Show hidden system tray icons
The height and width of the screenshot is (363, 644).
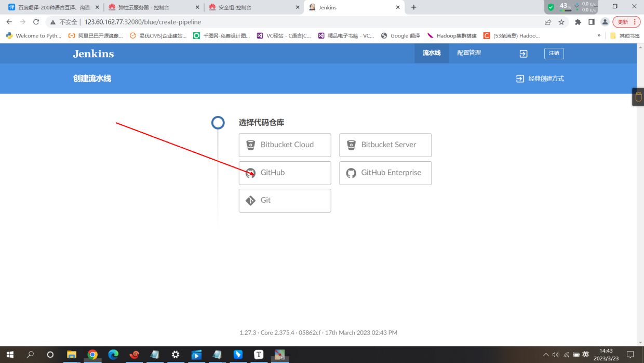[546, 355]
